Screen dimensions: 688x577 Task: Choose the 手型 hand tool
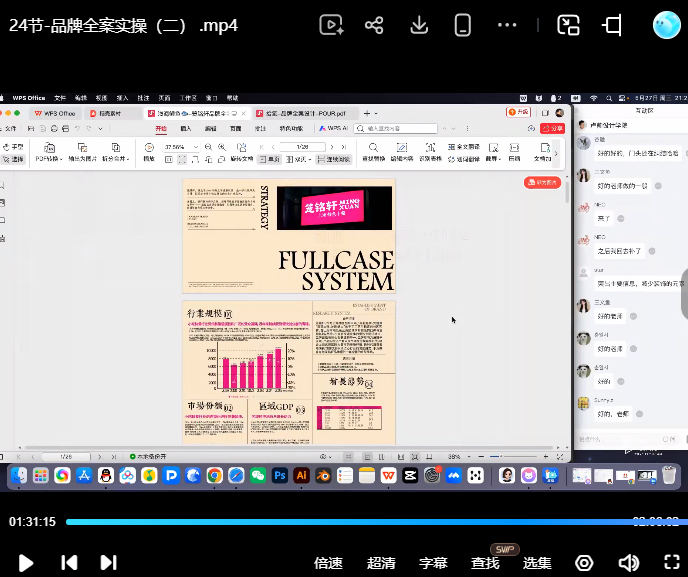click(x=13, y=147)
